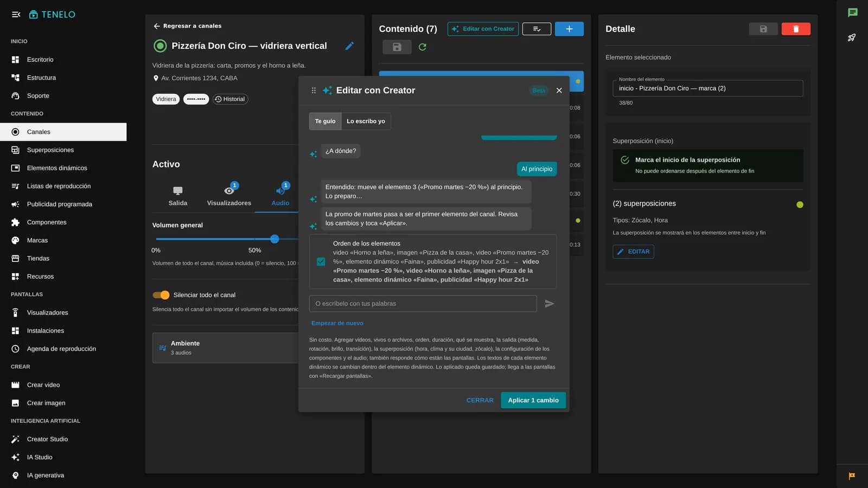Click Empezar de nuevo
The height and width of the screenshot is (488, 868).
point(337,323)
